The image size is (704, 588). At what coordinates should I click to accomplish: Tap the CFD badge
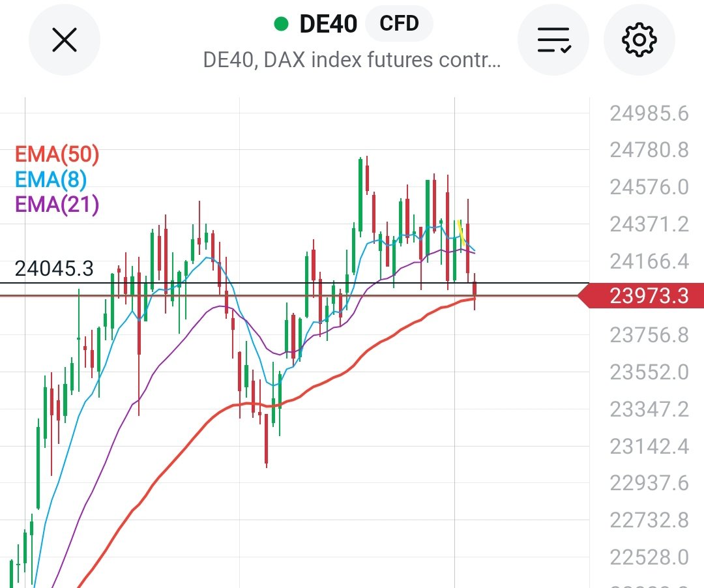[399, 23]
